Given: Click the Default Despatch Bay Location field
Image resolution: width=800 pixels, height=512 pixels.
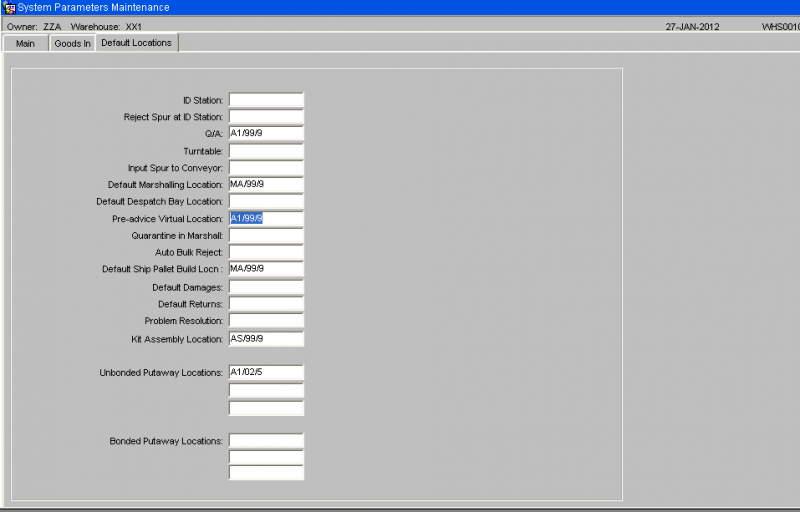Looking at the screenshot, I should (x=266, y=201).
